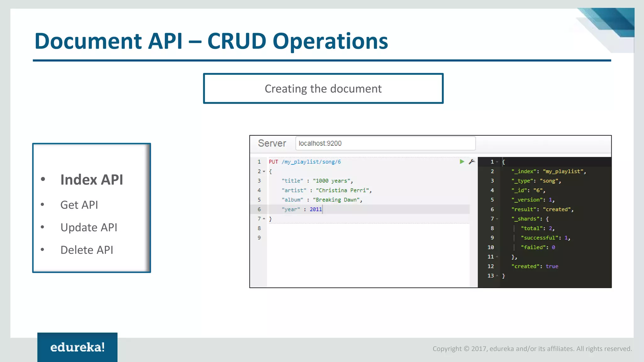Click fold marker on response line 11

click(x=497, y=257)
